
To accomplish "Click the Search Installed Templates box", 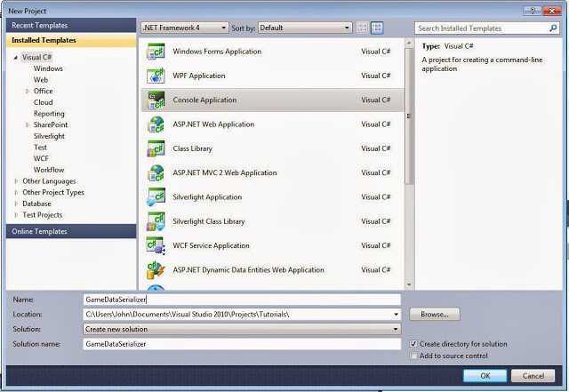I will [482, 28].
